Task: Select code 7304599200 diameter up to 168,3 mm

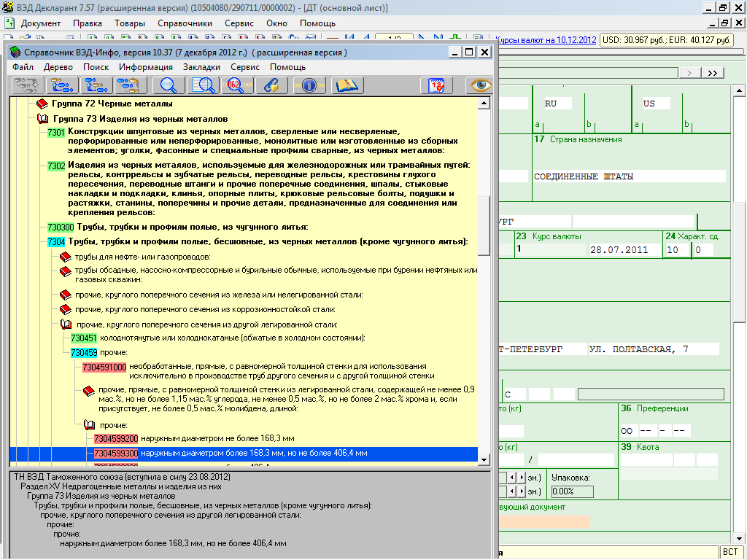Action: pos(116,438)
